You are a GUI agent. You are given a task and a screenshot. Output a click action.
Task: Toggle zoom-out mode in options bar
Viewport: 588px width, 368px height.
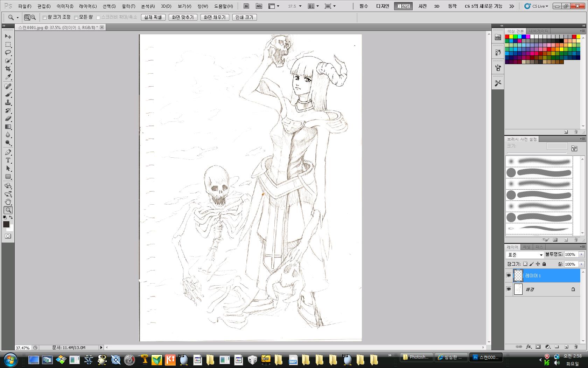tap(34, 17)
